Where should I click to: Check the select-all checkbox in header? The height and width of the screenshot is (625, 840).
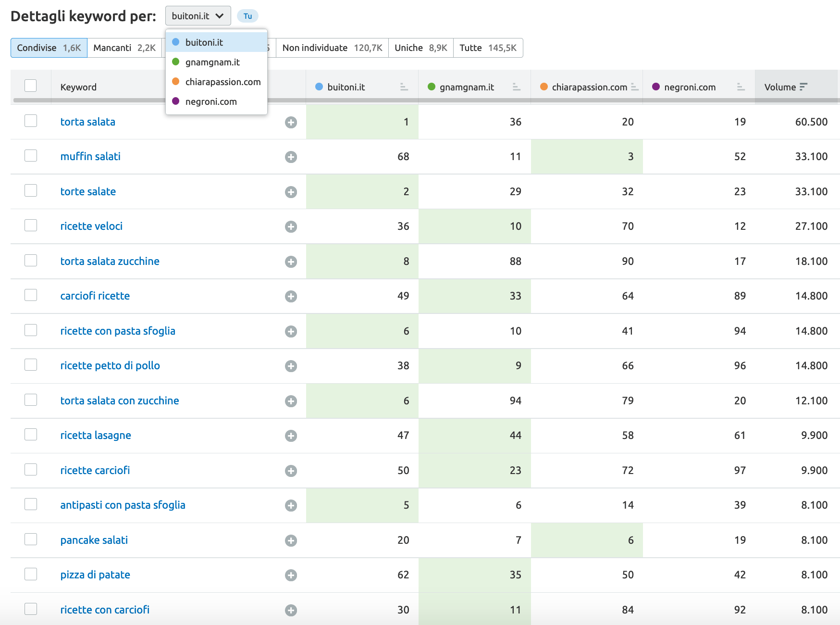[x=31, y=86]
